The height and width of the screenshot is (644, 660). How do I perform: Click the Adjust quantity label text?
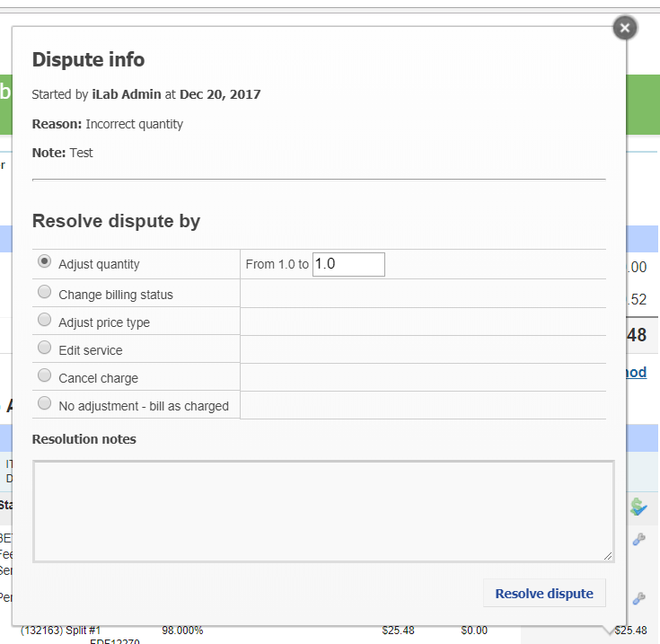(x=99, y=265)
